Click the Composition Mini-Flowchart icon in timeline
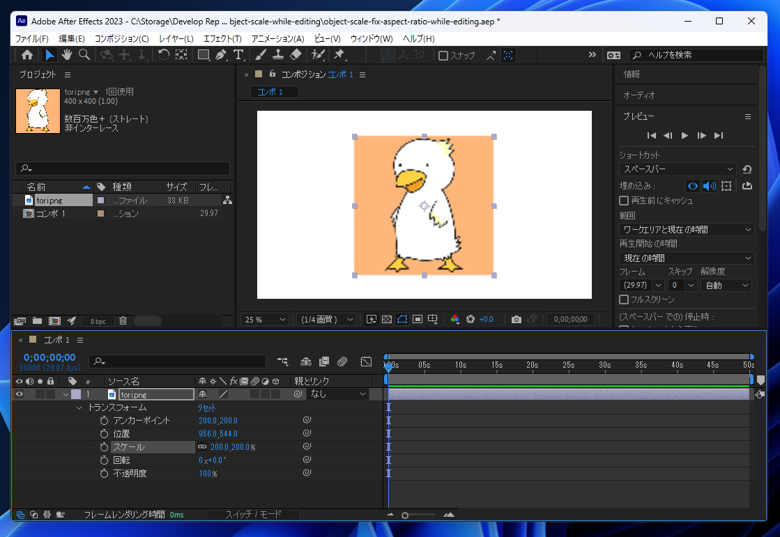 click(x=283, y=361)
